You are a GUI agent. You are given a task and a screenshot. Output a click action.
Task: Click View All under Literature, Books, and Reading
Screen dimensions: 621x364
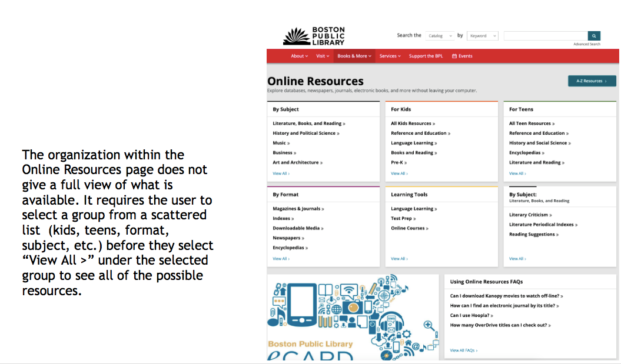click(517, 259)
